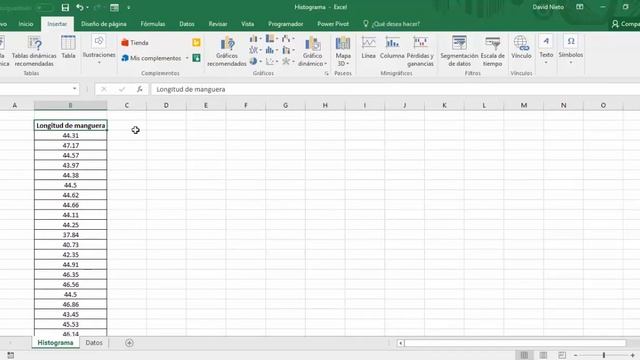Screen dimensions: 640x360
Task: Click cell with header Longitud de manguera
Action: pyautogui.click(x=71, y=125)
